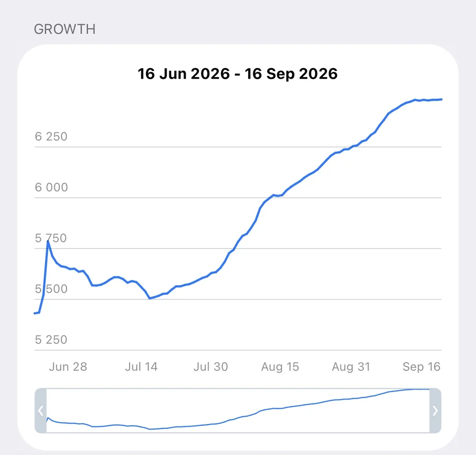Click the Jul 30 axis label

210,367
